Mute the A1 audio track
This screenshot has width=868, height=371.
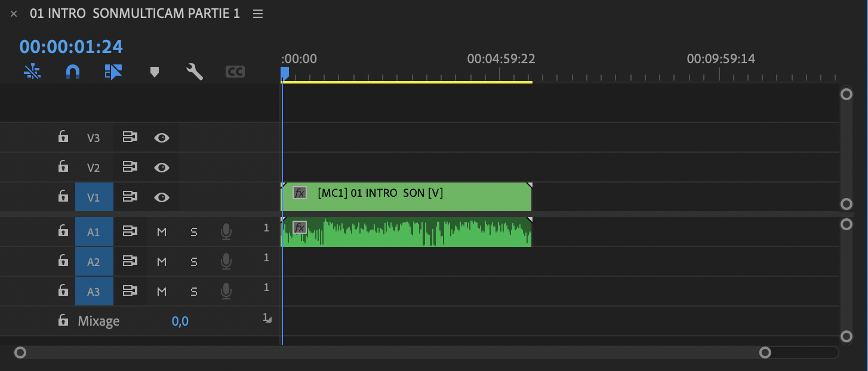point(161,232)
